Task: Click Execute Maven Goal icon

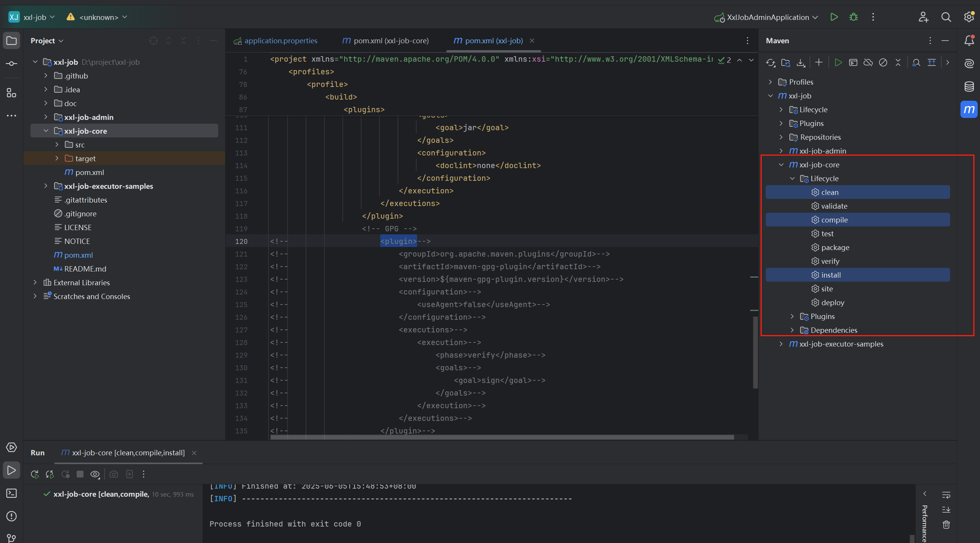Action: (853, 62)
